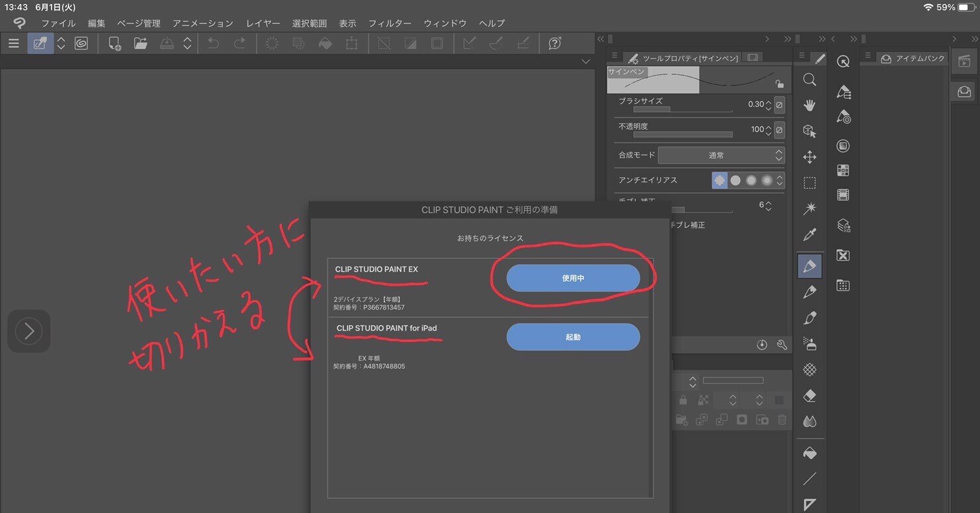This screenshot has height=513, width=980.
Task: Toggle opacity pen pressure dynamics button
Action: [779, 129]
